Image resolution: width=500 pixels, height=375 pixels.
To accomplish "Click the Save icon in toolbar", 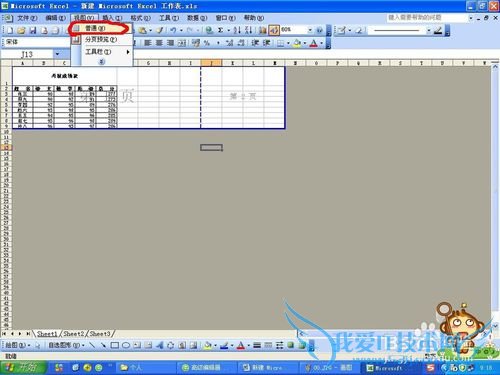I will 33,31.
